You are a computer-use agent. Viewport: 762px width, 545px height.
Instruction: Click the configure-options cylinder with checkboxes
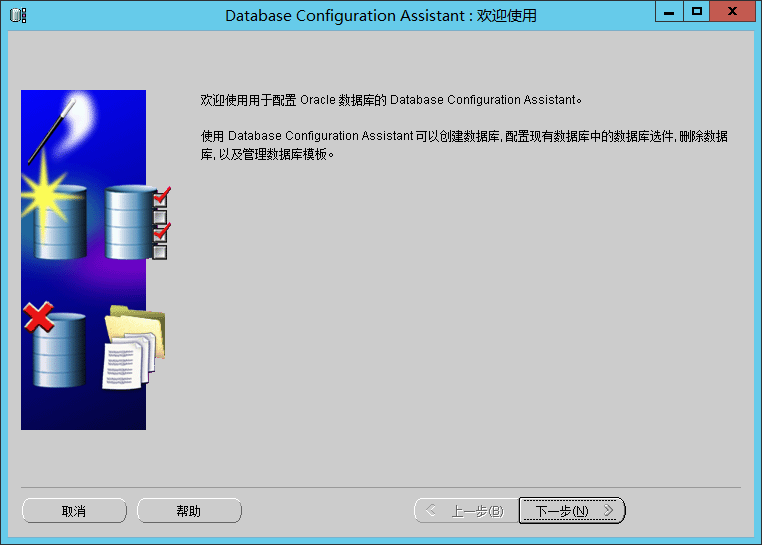[137, 222]
